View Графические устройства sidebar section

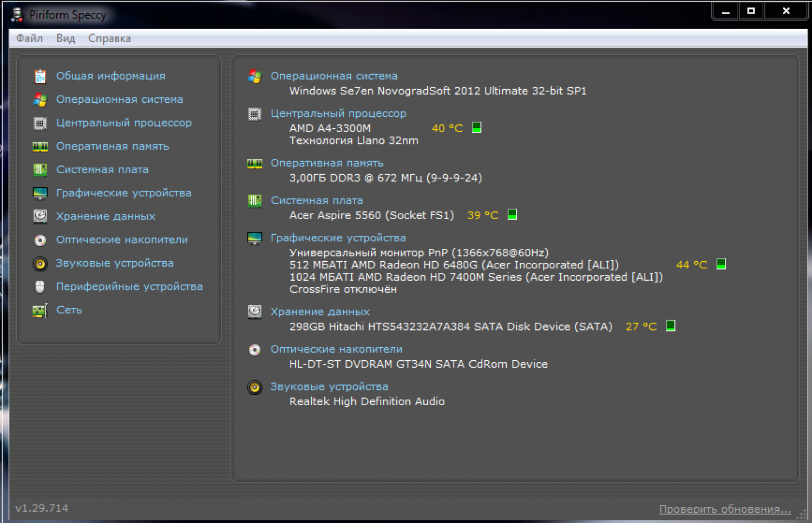coord(124,193)
